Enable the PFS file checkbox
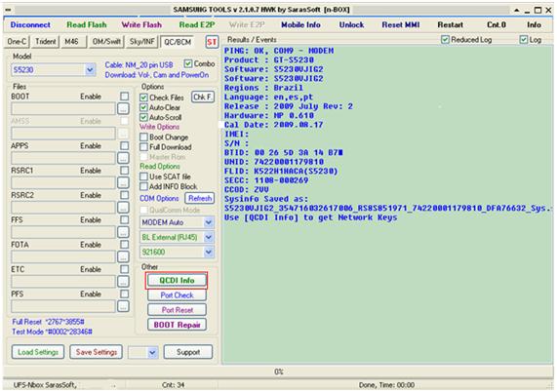The height and width of the screenshot is (392, 557). point(124,294)
